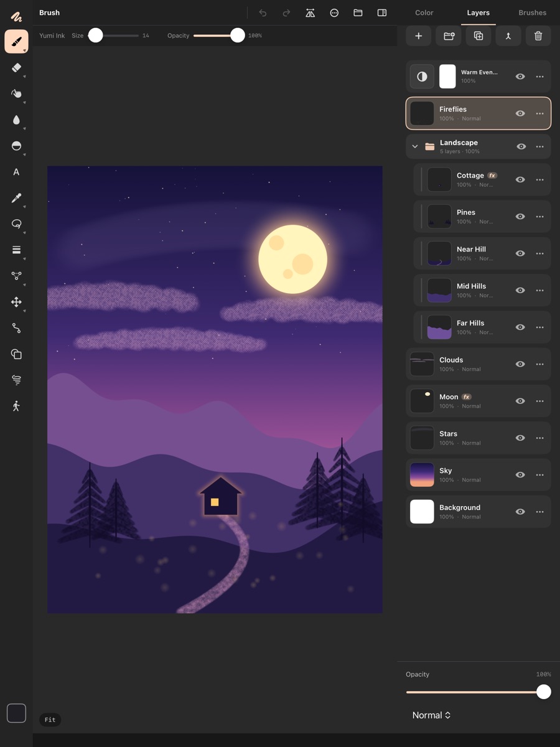Open the Normal blend mode dropdown

(x=432, y=715)
